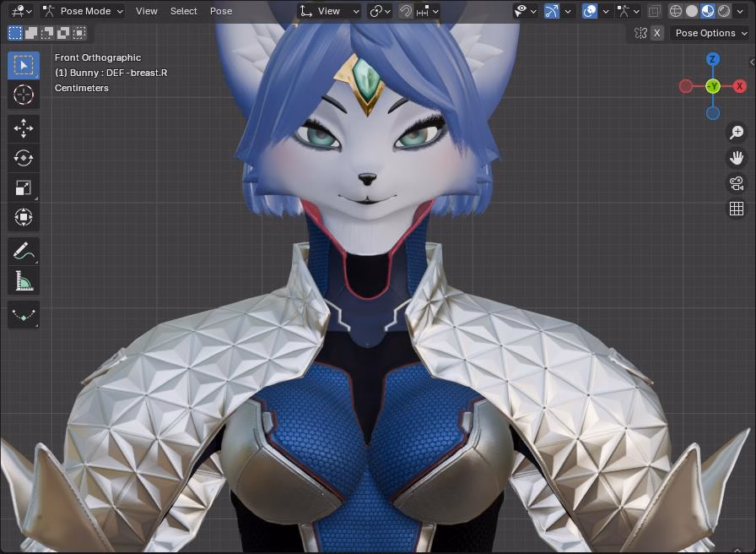Viewport: 756px width, 554px height.
Task: Select the Rotate tool
Action: tap(23, 158)
